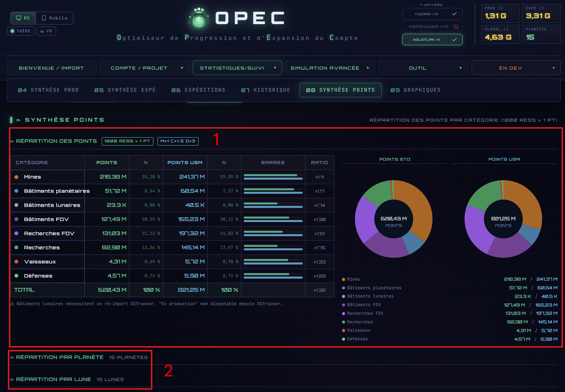
Task: Click Mines legend dot below the charts
Action: [x=343, y=279]
